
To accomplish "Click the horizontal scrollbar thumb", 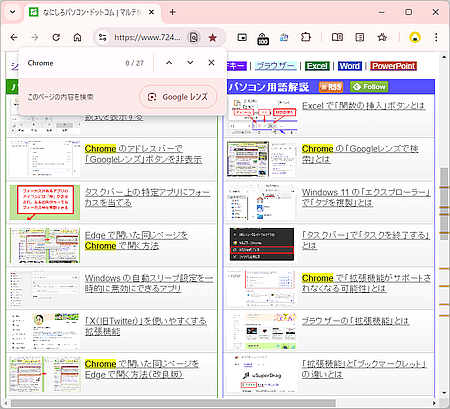I will pyautogui.click(x=173, y=403).
